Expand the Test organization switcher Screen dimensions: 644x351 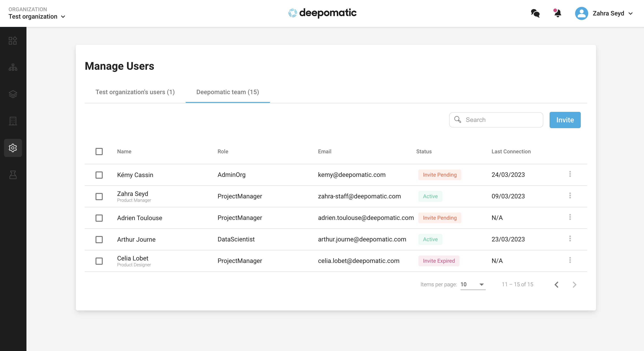(x=37, y=17)
